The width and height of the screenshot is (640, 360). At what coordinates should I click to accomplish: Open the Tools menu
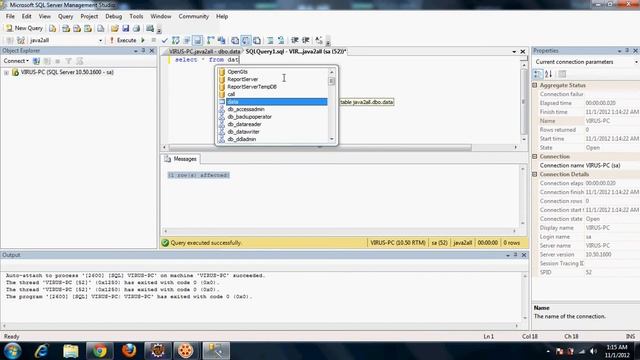[136, 16]
